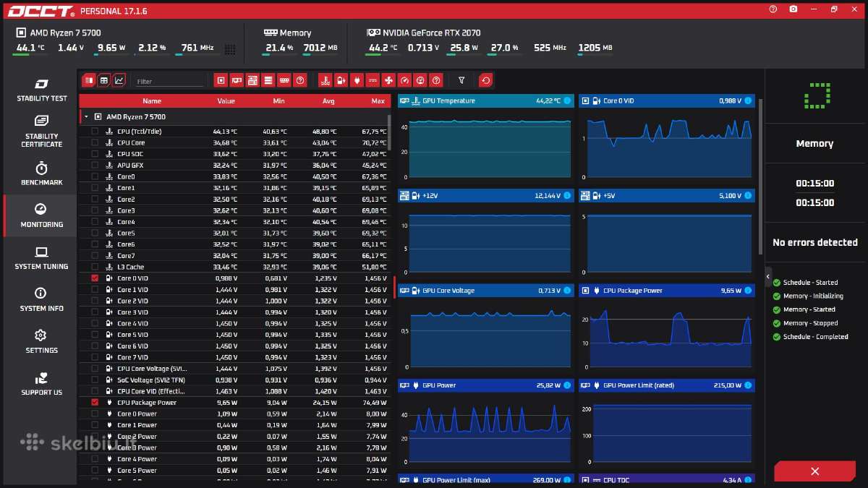Take a screenshot with the camera icon

(793, 9)
